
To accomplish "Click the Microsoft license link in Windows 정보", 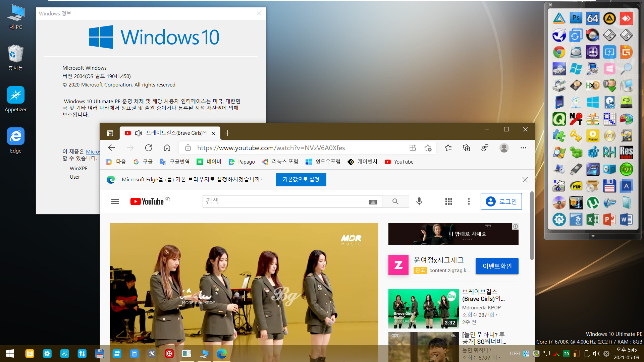I will (x=93, y=152).
